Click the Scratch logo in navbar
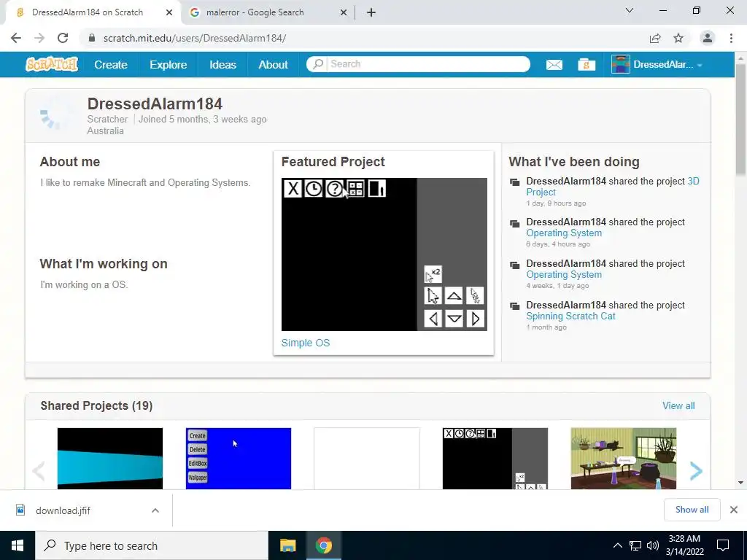Screen dimensions: 747x560 [x=52, y=64]
